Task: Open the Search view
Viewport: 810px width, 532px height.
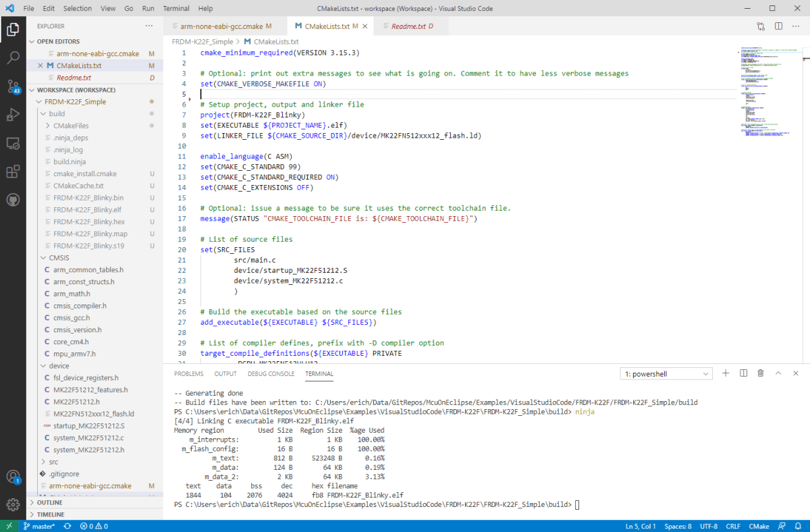Action: 13,57
